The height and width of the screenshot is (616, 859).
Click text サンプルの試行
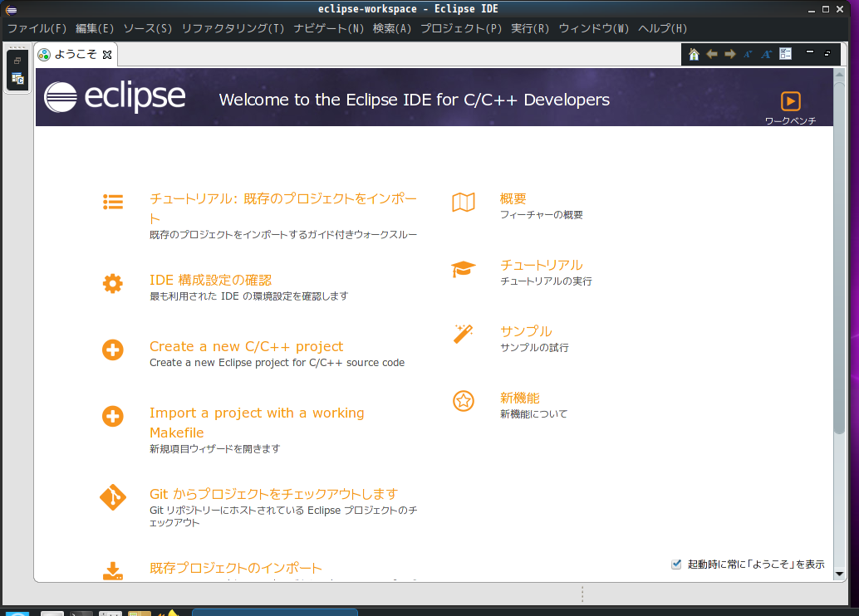coord(534,348)
